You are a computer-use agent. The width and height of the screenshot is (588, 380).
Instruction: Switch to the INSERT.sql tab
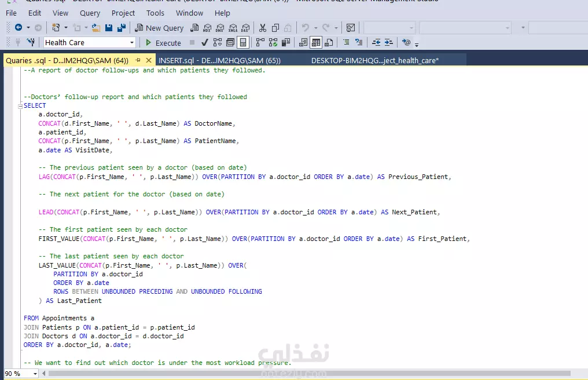click(219, 60)
